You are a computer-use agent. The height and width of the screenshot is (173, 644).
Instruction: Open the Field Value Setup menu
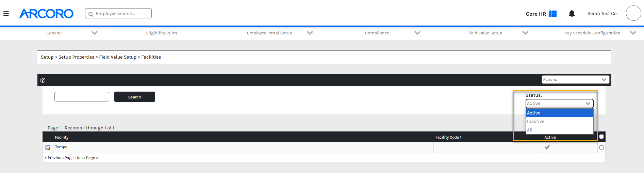pyautogui.click(x=485, y=33)
